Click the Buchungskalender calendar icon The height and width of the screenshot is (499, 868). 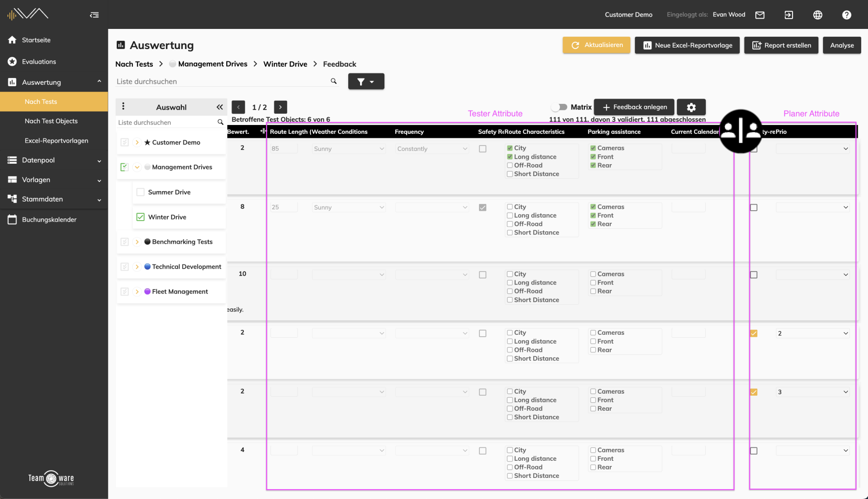tap(12, 220)
